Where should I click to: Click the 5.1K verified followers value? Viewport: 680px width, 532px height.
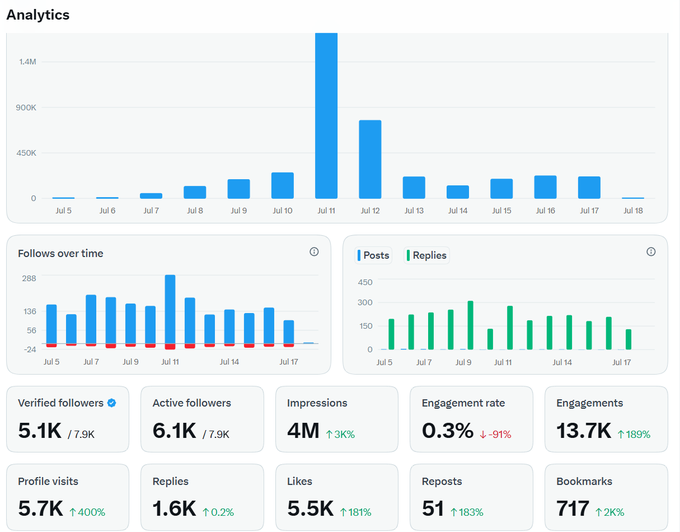[40, 431]
